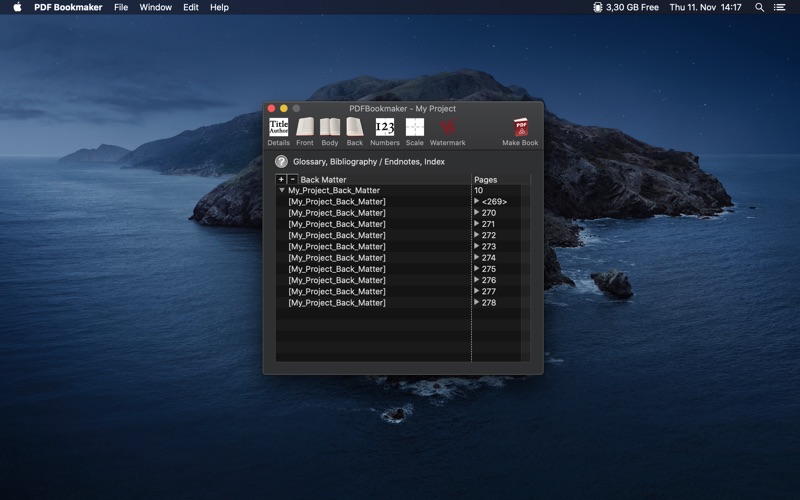Click the Back Matter column header
This screenshot has height=500, width=800.
[323, 180]
